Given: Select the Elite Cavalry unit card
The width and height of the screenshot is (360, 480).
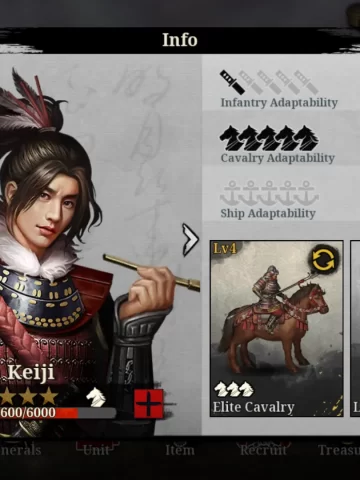Looking at the screenshot, I should pos(277,328).
